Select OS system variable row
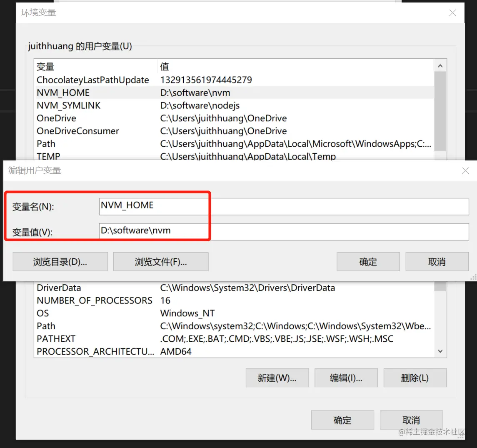 (234, 313)
